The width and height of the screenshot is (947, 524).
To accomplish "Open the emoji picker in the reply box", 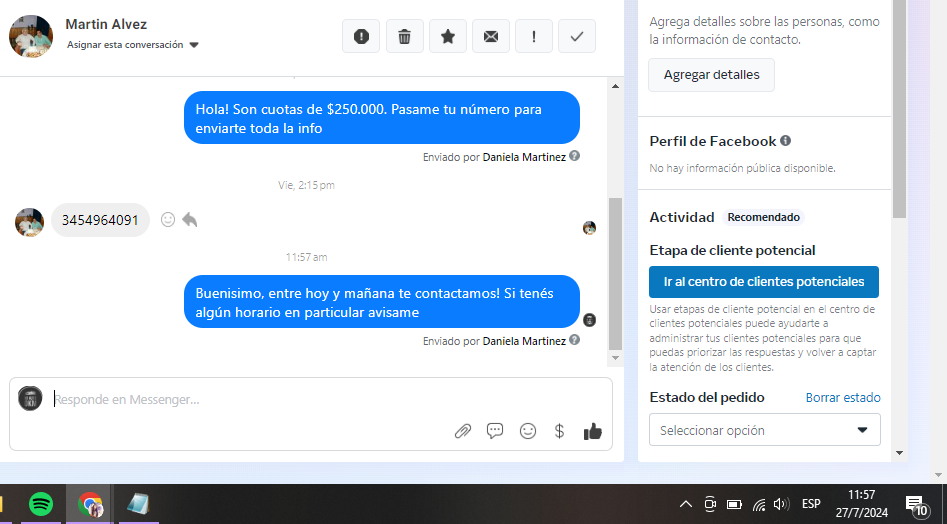I will [528, 431].
